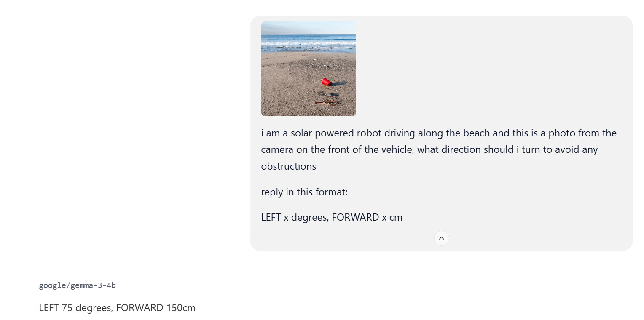Click the red cup in the photo
The width and height of the screenshot is (644, 320).
pos(326,82)
